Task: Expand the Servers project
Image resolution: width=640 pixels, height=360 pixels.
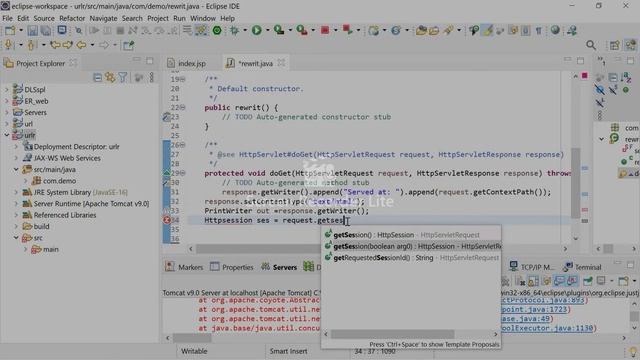Action: tap(7, 112)
